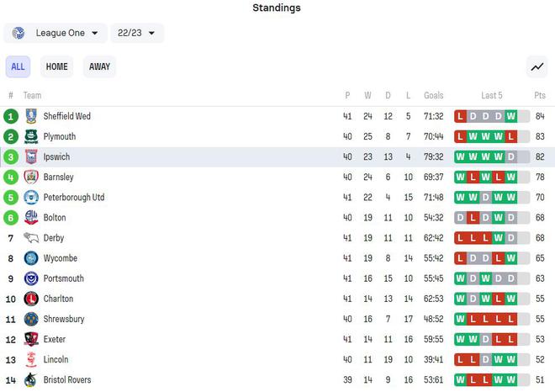Click the Plymouth club crest icon
Image resolution: width=555 pixels, height=392 pixels.
[x=31, y=136]
